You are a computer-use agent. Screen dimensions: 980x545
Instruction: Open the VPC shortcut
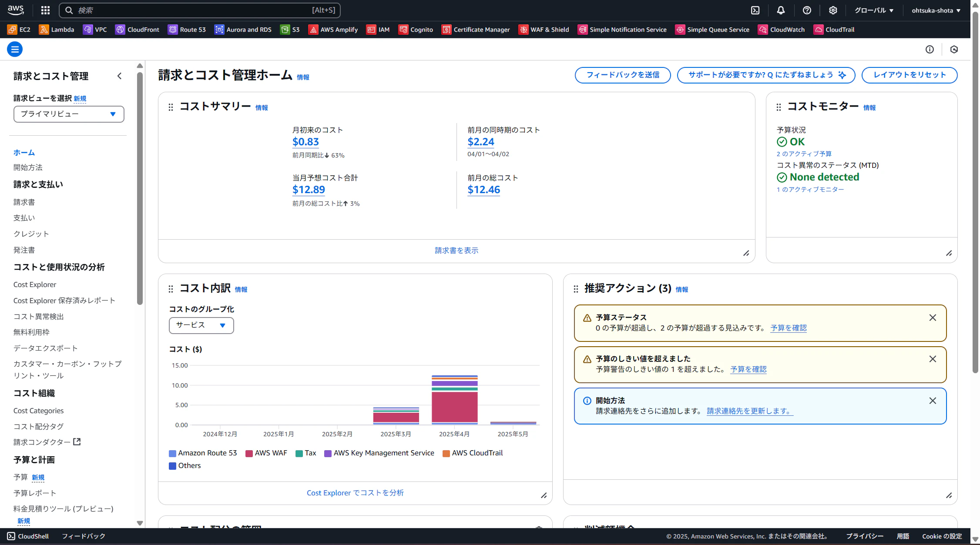point(95,30)
